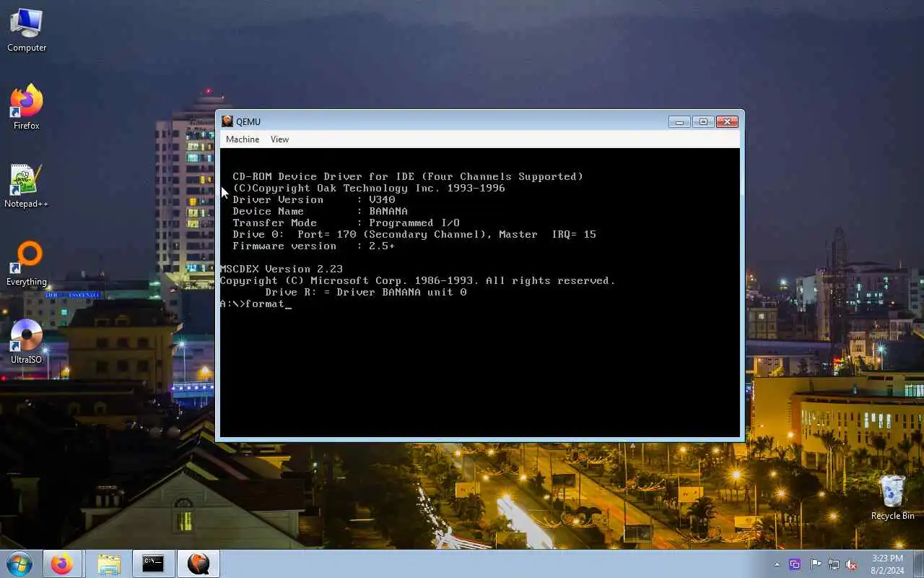Click the 'A:\>format' command prompt line

tap(256, 303)
